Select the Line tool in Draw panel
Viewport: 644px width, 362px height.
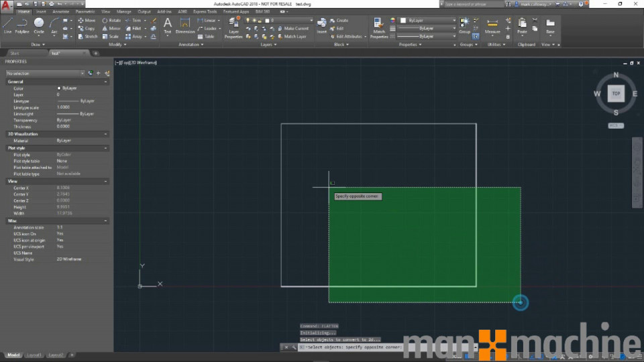[7, 25]
